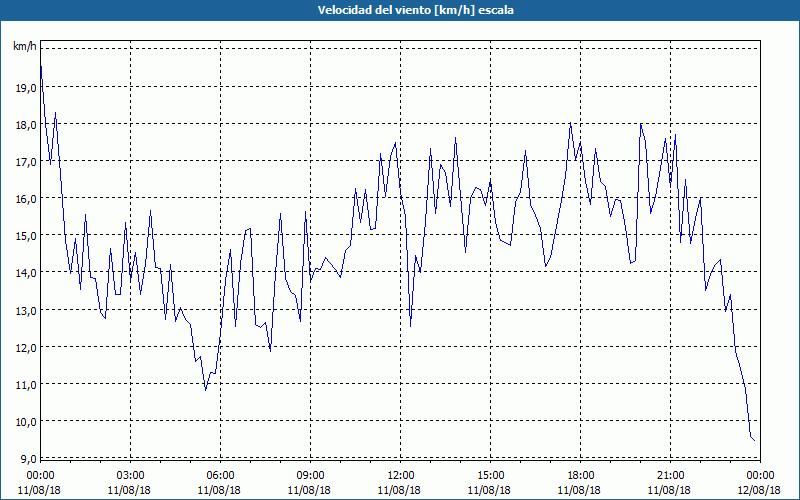The width and height of the screenshot is (800, 500).
Task: Select the '11/08/18' date under 09:00
Action: click(x=310, y=490)
